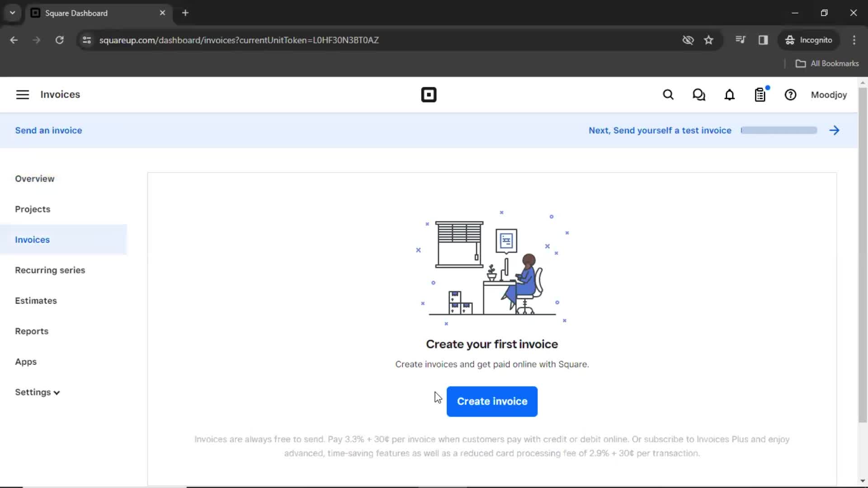Image resolution: width=868 pixels, height=488 pixels.
Task: Navigate to Recurring series section
Action: pos(50,270)
